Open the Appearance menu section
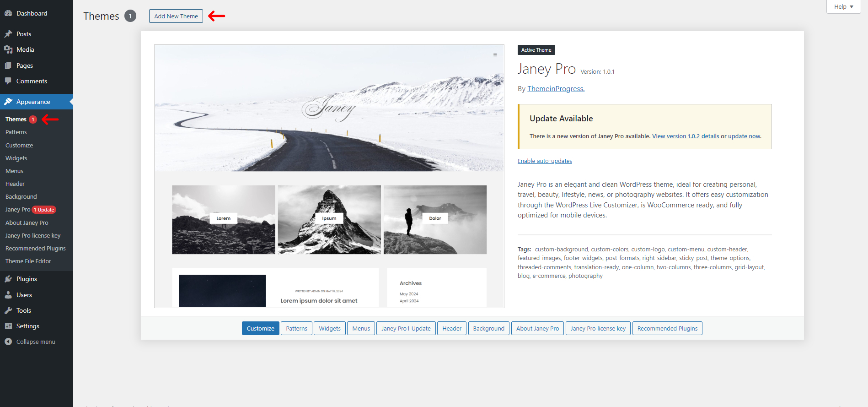Screen dimensions: 868x407 pos(33,102)
